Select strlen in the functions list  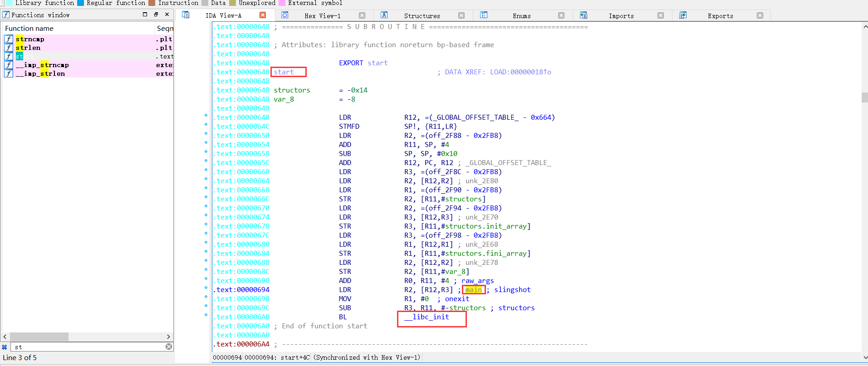click(28, 48)
